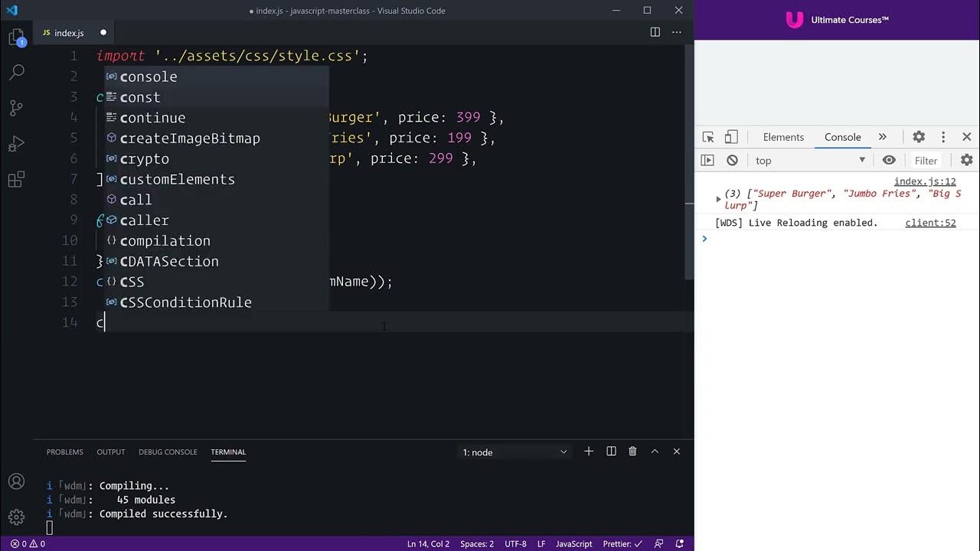Kill the terminal with the trash icon
This screenshot has height=551, width=980.
[x=632, y=452]
